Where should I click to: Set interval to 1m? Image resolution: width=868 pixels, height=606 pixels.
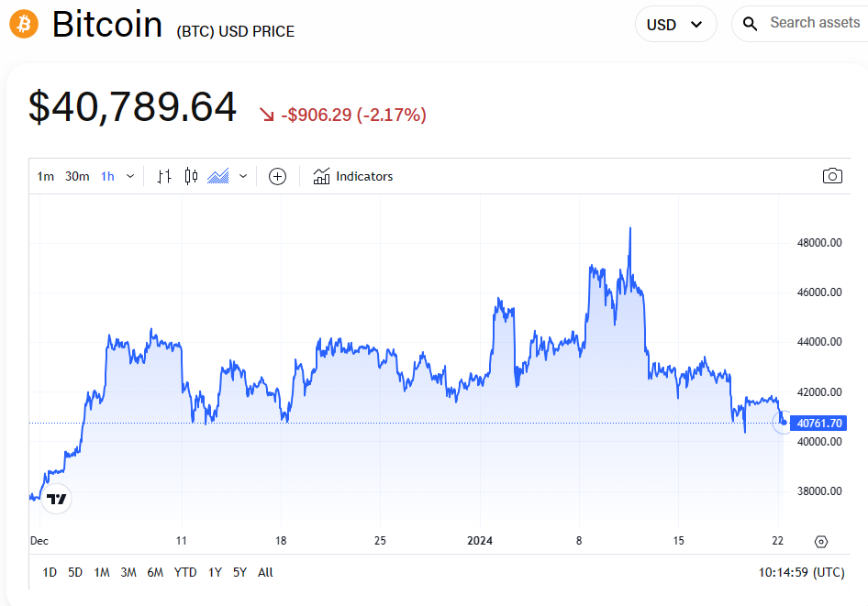pyautogui.click(x=45, y=176)
